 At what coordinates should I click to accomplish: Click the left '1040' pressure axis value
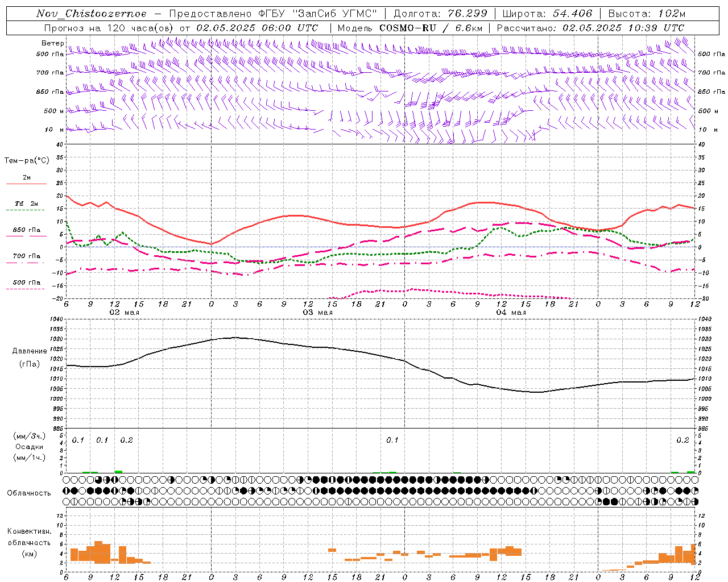[55, 319]
